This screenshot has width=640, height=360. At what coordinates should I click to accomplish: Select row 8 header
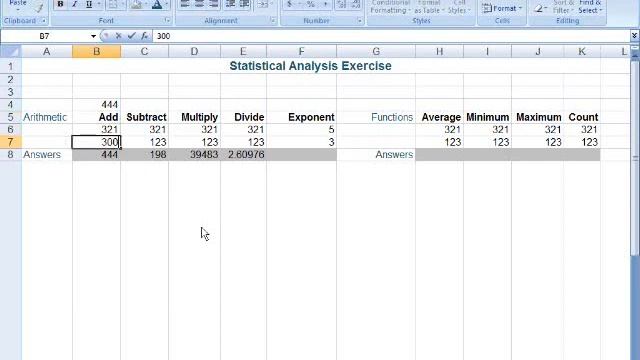tap(11, 155)
